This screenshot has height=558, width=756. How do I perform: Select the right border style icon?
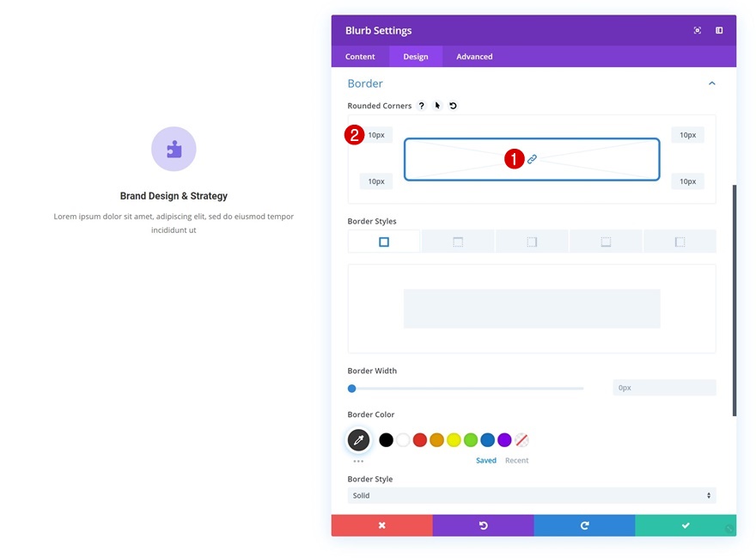pyautogui.click(x=532, y=242)
